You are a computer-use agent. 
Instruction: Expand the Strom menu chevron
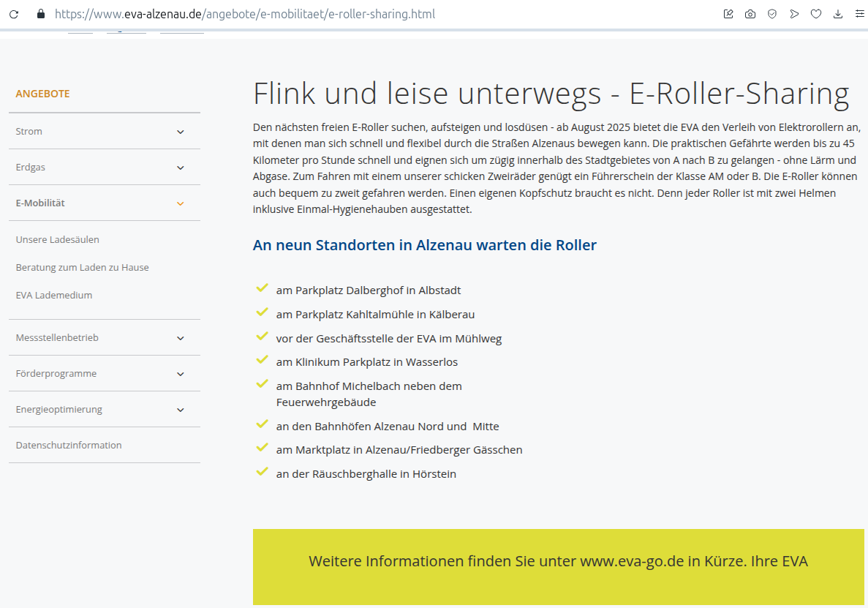tap(181, 132)
